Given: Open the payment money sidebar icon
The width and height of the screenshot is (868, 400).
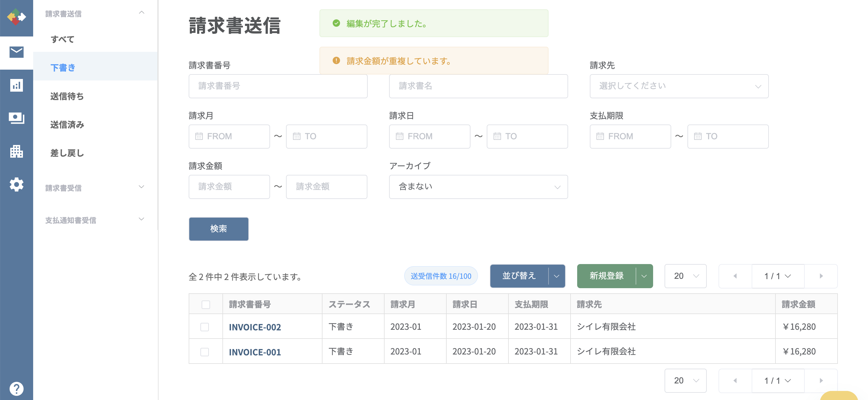Looking at the screenshot, I should click(16, 118).
